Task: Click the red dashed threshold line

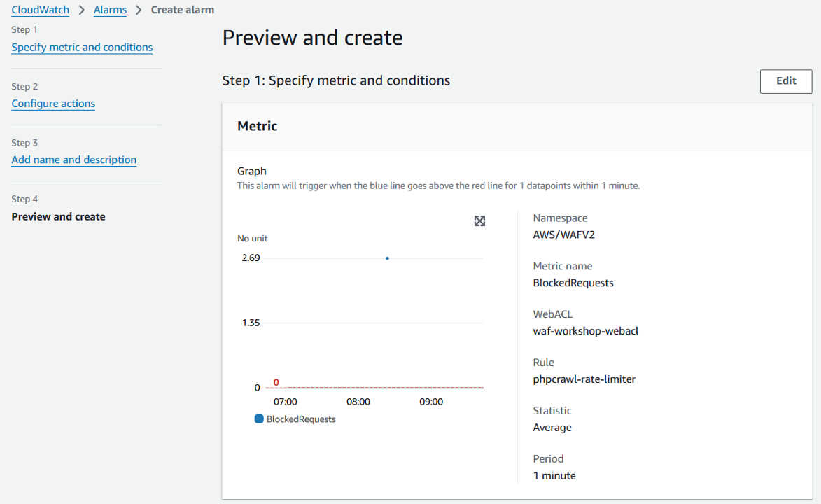Action: coord(385,387)
